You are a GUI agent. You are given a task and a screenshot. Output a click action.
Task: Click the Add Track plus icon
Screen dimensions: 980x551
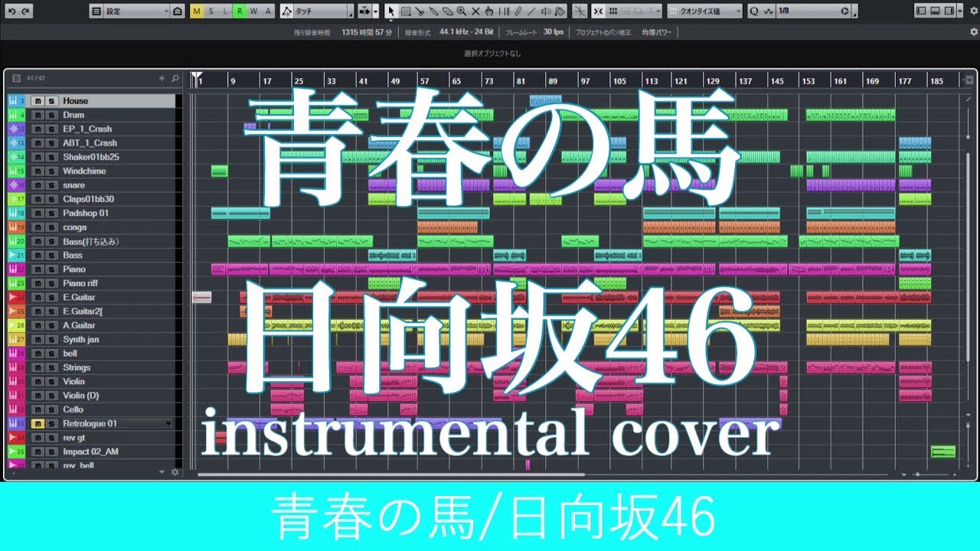162,78
